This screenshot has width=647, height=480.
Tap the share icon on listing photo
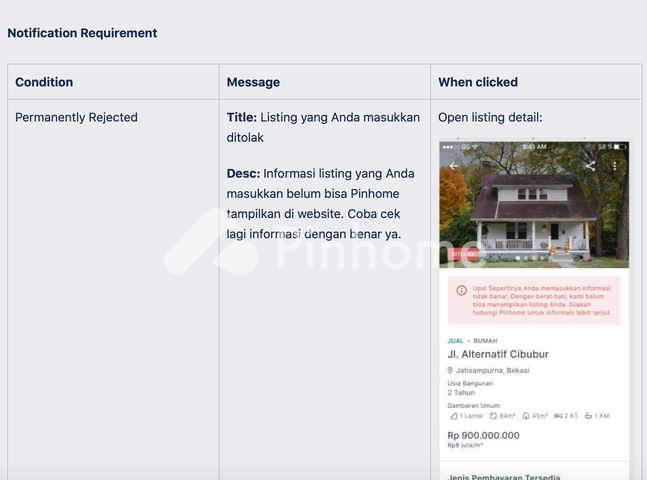[x=590, y=166]
